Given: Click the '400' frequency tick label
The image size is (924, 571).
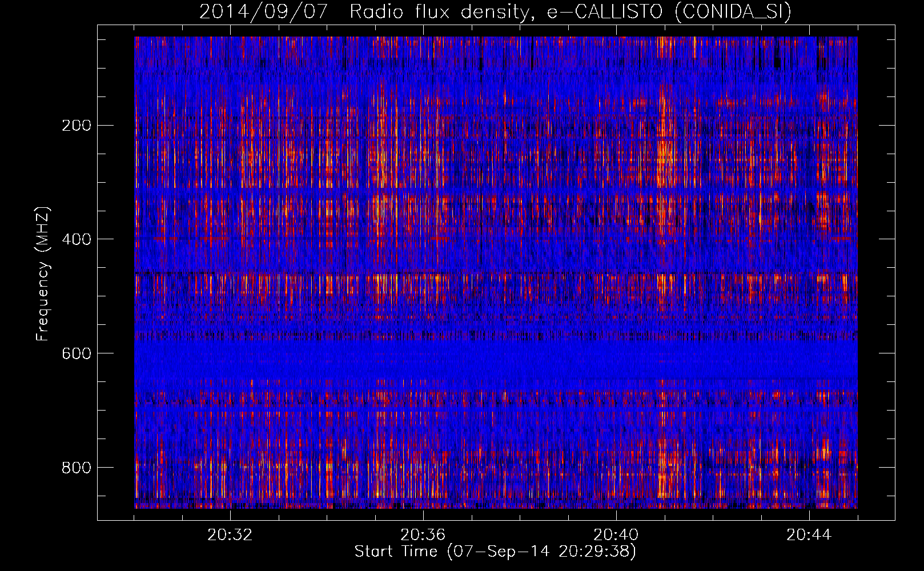Looking at the screenshot, I should pos(77,239).
